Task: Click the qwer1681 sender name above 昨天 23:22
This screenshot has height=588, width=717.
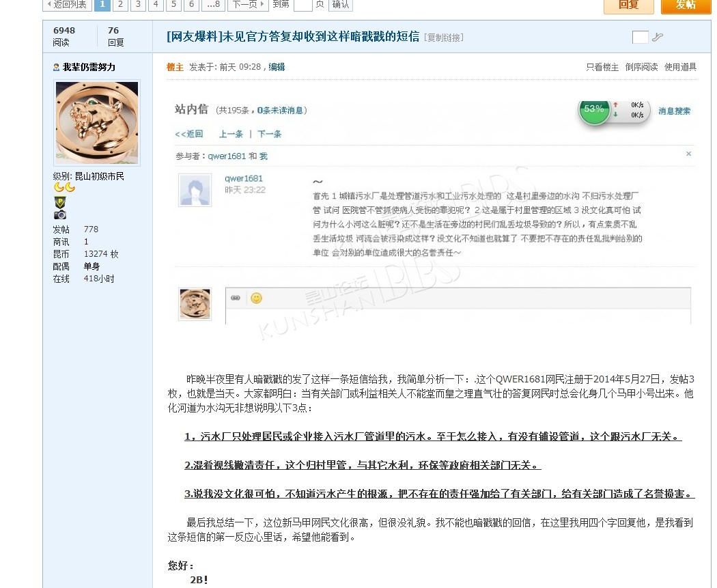Action: 244,178
